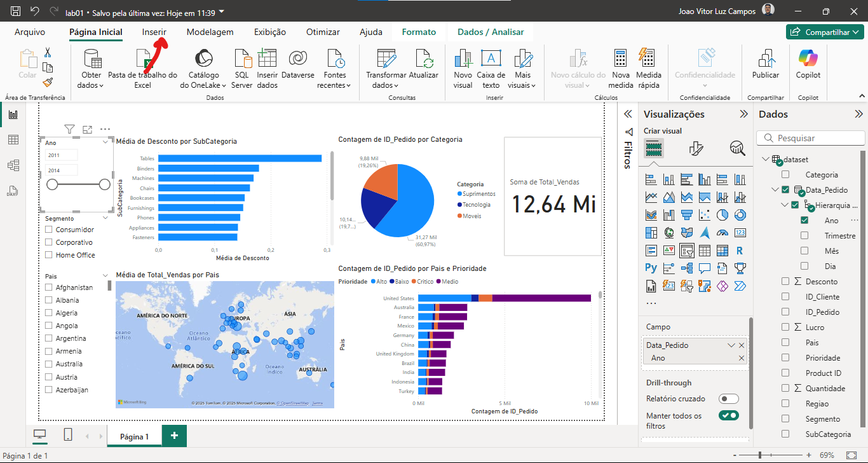868x463 pixels.
Task: Enable the Relatório cruzado toggle
Action: pyautogui.click(x=729, y=399)
